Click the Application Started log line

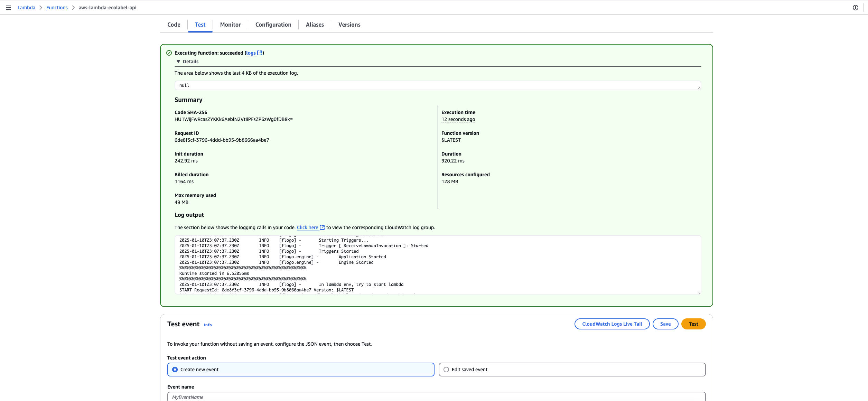pos(283,257)
